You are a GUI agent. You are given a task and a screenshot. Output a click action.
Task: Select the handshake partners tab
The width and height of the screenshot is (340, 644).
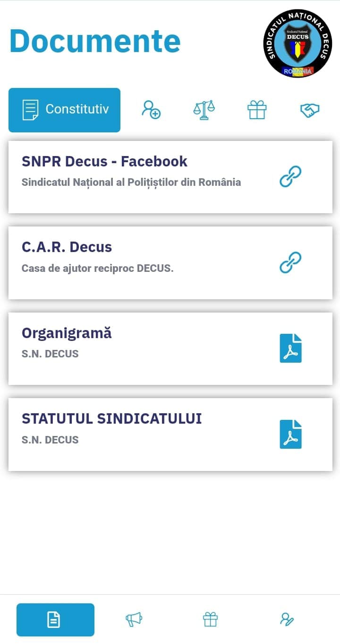click(x=310, y=110)
